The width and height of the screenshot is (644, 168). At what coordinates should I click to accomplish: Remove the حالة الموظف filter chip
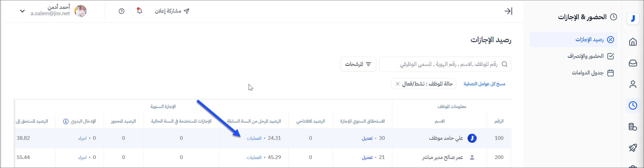(398, 84)
